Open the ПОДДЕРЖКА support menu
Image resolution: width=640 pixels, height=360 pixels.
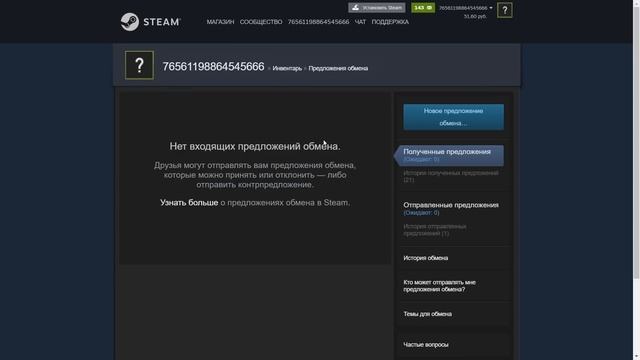pyautogui.click(x=390, y=22)
